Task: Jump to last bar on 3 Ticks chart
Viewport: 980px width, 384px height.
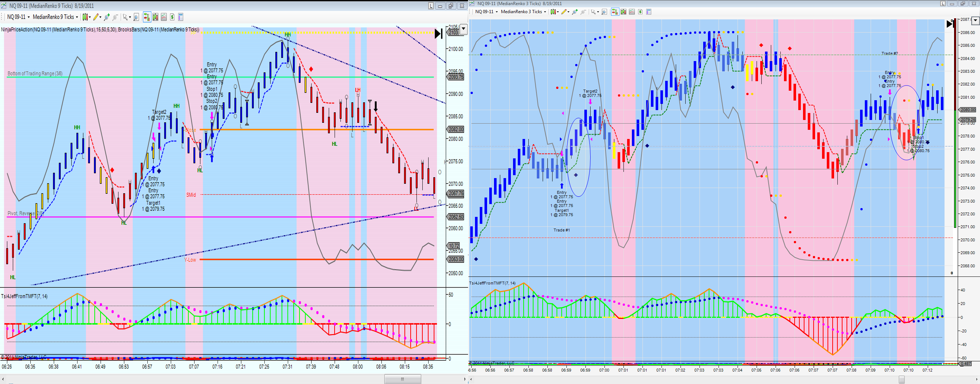Action: click(950, 24)
